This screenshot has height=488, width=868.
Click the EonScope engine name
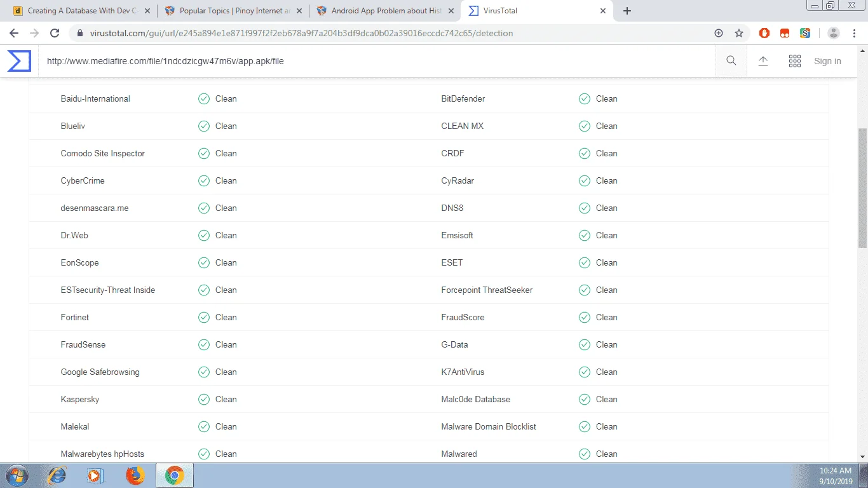[x=80, y=263]
